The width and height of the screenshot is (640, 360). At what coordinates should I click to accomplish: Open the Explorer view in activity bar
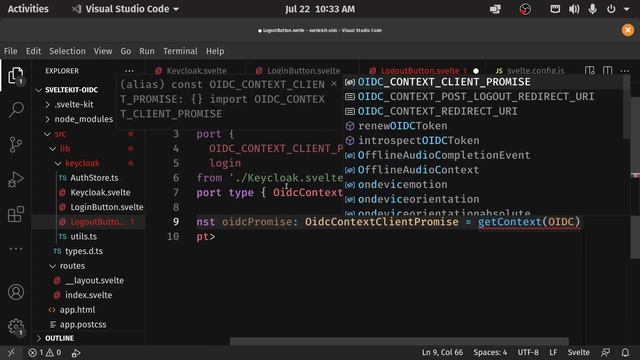[16, 76]
